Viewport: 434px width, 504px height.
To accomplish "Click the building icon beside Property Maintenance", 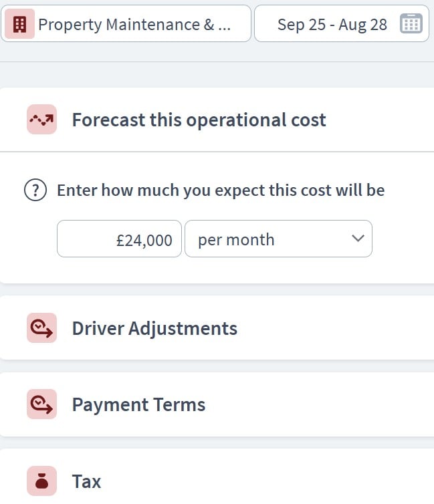I will point(19,25).
